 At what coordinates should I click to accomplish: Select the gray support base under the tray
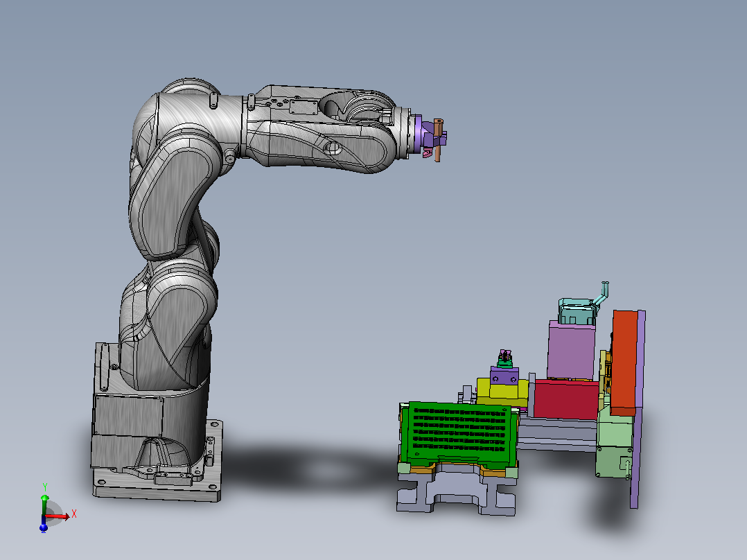tap(456, 489)
